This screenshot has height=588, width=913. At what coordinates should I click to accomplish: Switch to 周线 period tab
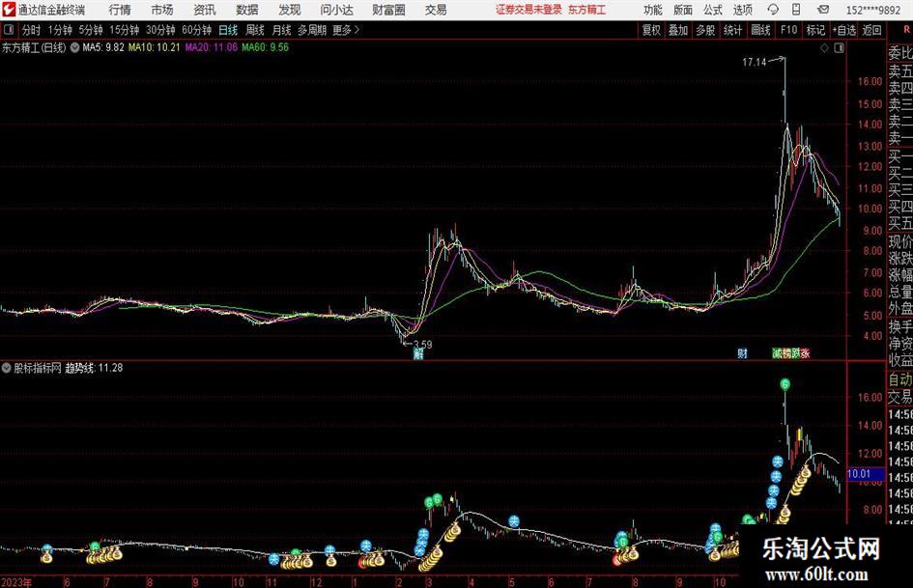255,30
